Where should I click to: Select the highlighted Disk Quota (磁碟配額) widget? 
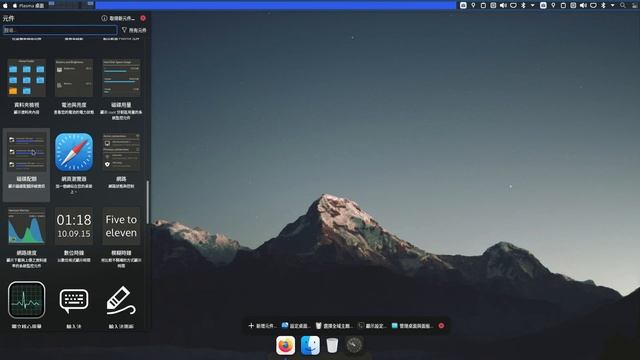point(27,165)
